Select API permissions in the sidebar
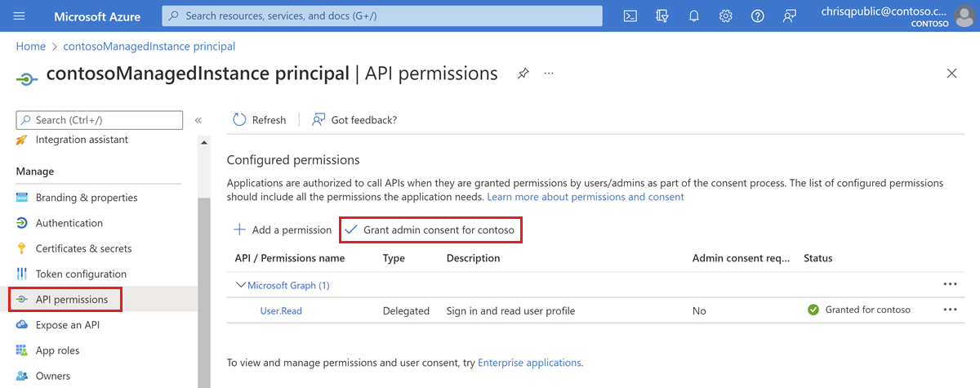980x388 pixels. coord(65,299)
